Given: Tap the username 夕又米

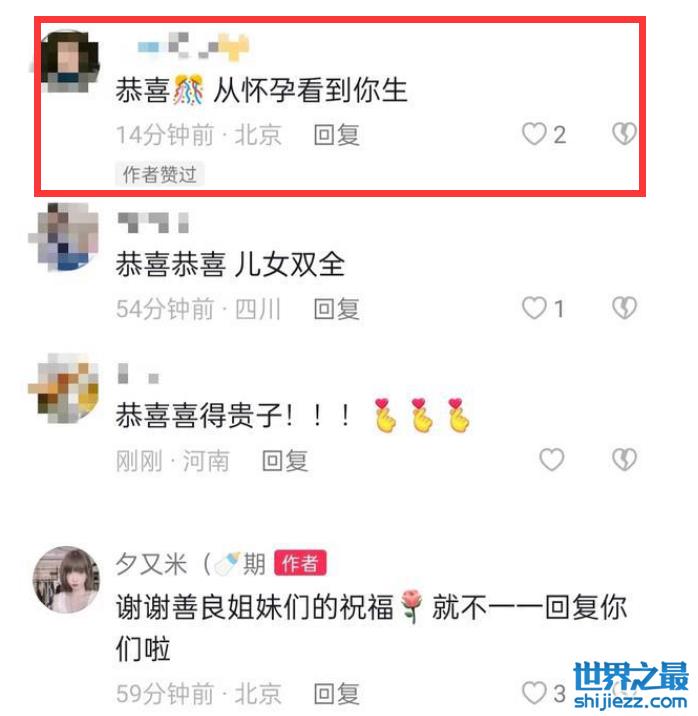Looking at the screenshot, I should point(151,564).
